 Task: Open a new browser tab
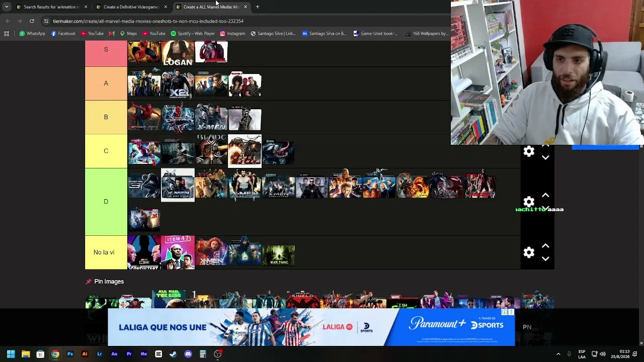[x=257, y=7]
